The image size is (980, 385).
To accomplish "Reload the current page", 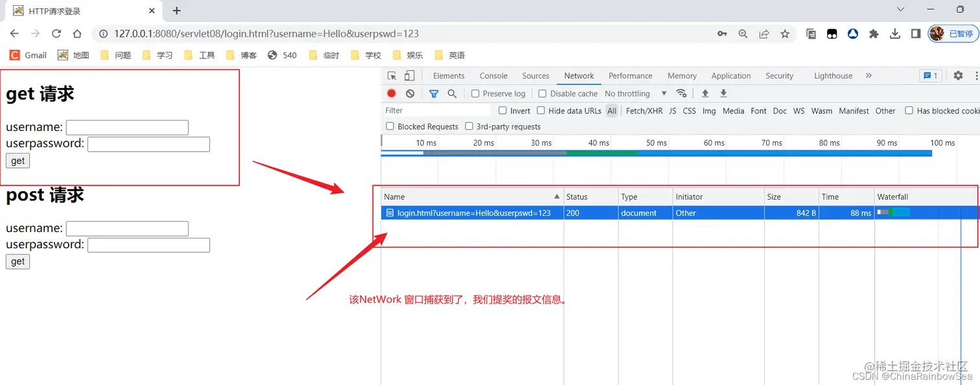I will (56, 34).
